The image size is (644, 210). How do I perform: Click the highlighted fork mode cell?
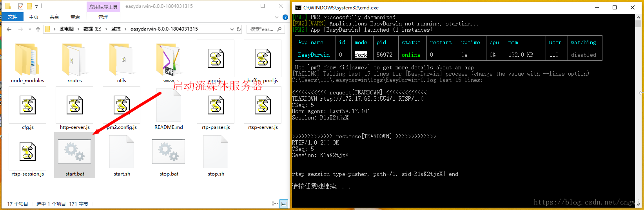point(361,55)
